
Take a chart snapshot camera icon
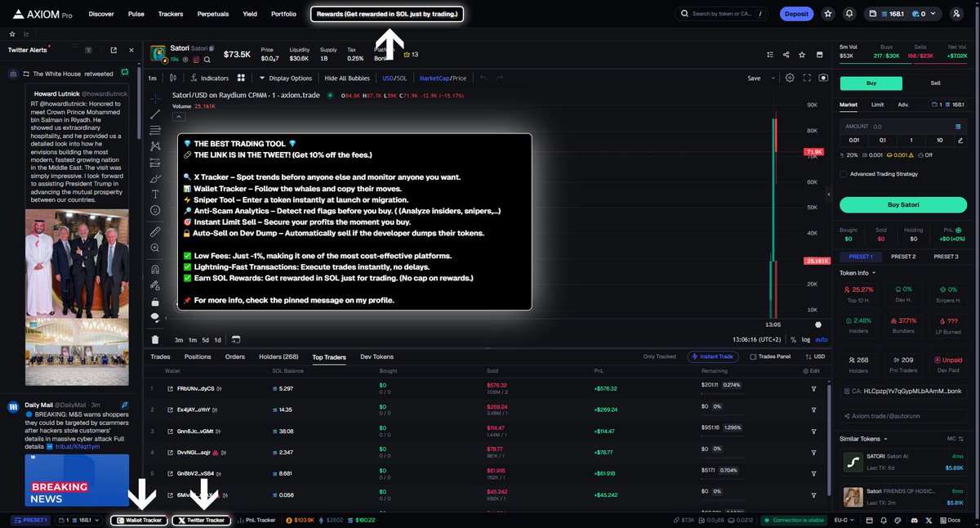point(822,78)
